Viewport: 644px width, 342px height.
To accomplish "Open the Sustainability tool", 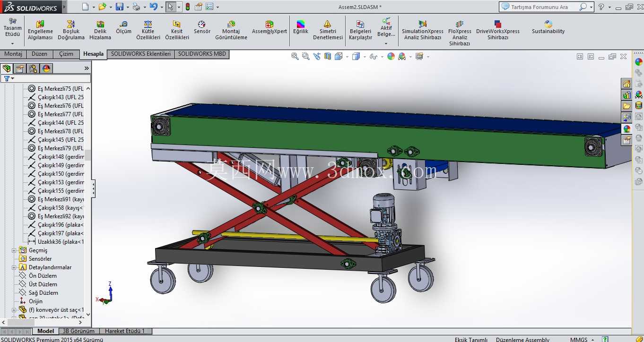I will (548, 27).
